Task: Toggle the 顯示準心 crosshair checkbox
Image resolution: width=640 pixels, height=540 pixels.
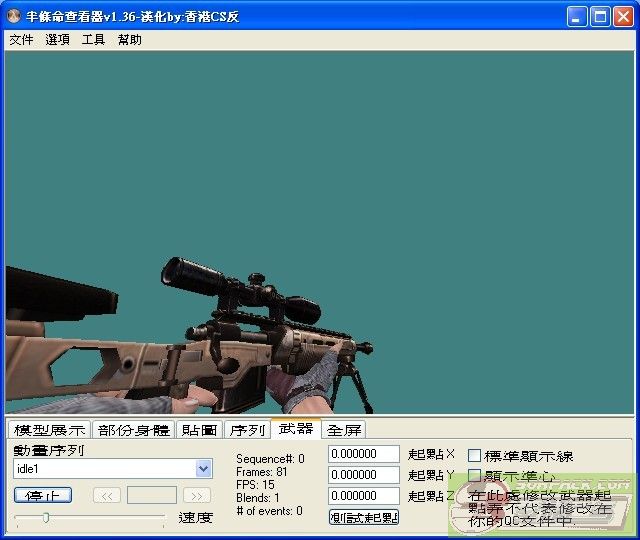Action: 475,476
